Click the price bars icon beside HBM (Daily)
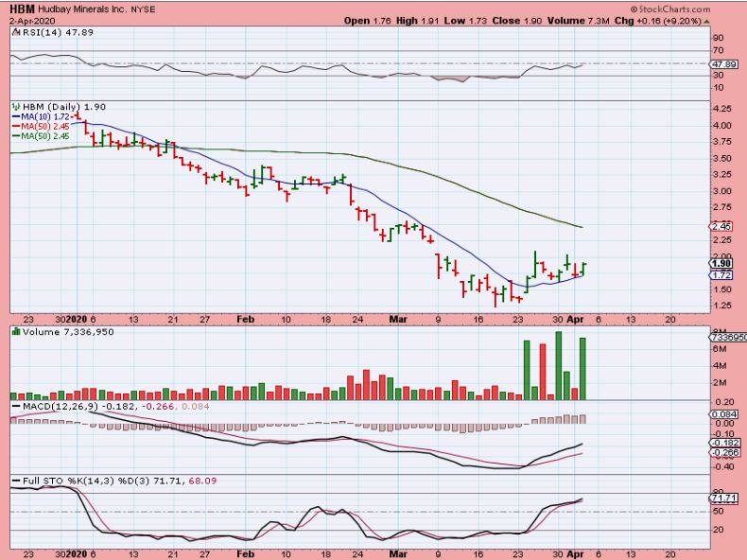Viewport: 747px width, 560px height. (x=16, y=107)
